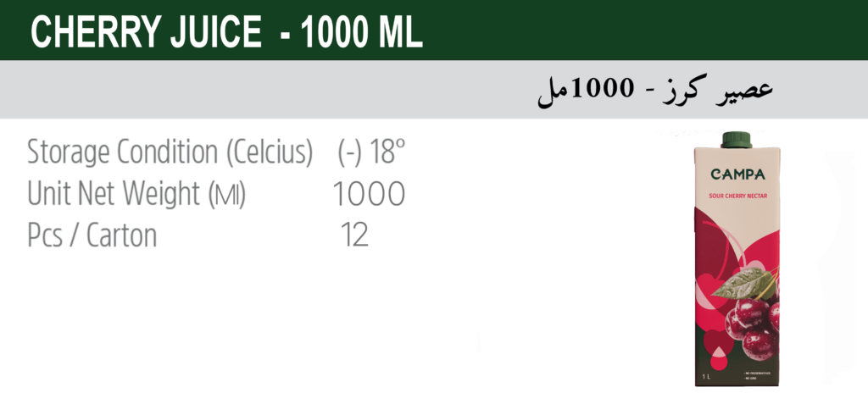Click the 1000 ML text in header

click(x=362, y=32)
